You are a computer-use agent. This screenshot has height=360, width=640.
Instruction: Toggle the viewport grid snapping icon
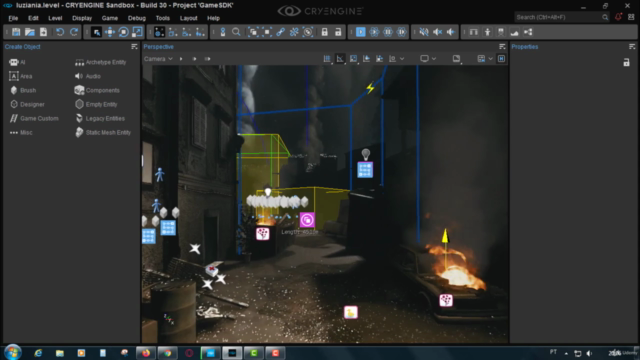coord(327,59)
